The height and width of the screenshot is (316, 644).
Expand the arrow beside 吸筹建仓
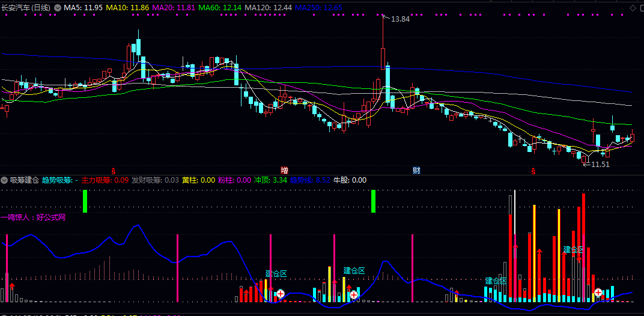click(x=5, y=180)
